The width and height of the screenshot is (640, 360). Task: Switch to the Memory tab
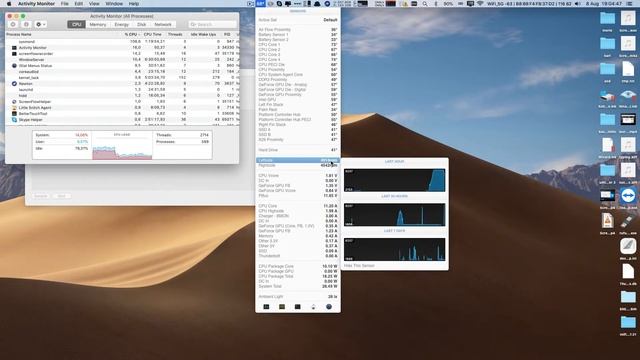[98, 24]
